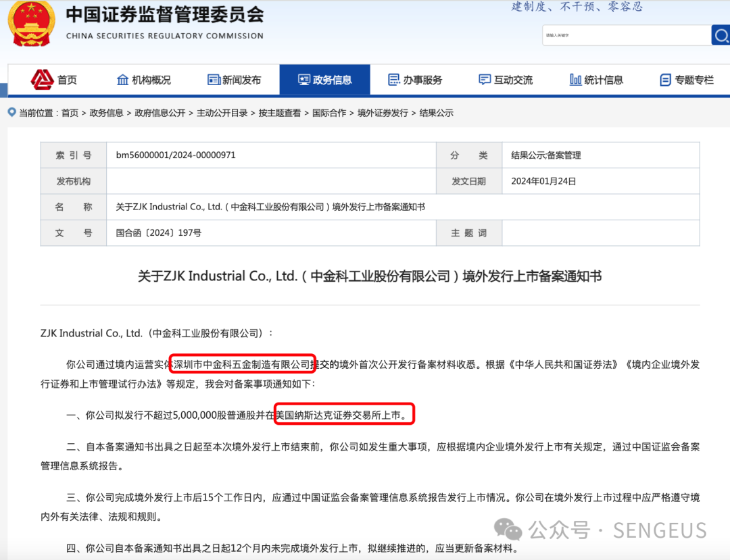Click the 发布机构 label cell
Image resolution: width=730 pixels, height=560 pixels.
(74, 182)
